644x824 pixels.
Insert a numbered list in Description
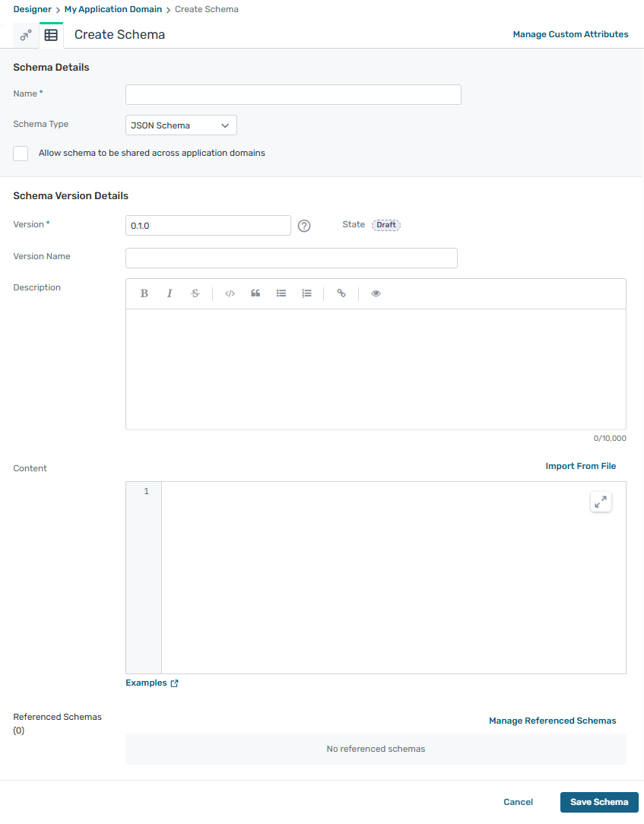click(x=306, y=293)
